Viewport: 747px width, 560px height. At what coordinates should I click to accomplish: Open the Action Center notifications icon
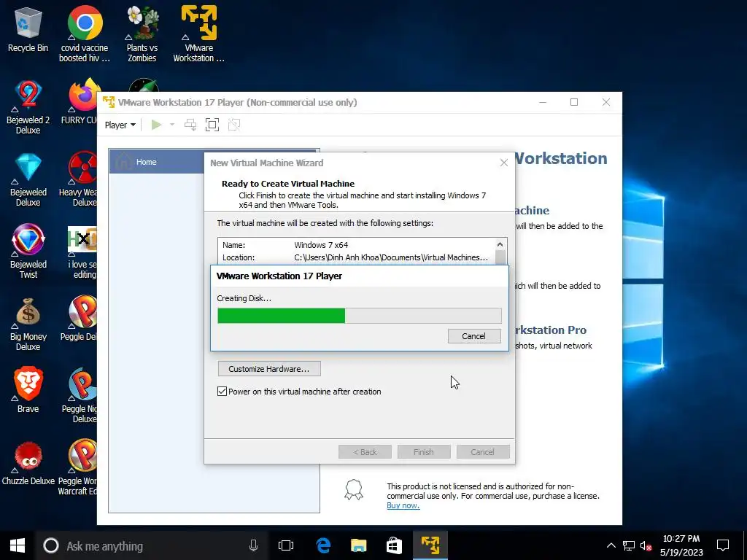tap(723, 545)
